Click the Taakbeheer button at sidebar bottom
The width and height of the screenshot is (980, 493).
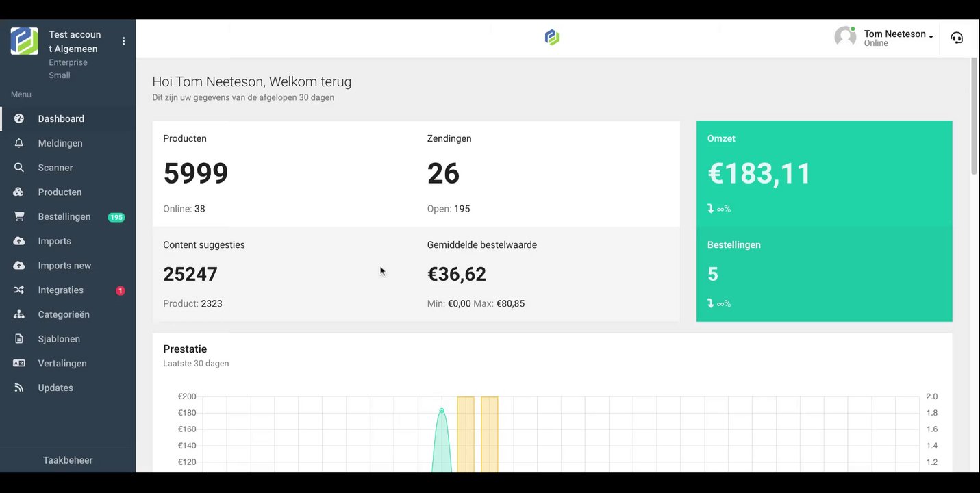68,460
